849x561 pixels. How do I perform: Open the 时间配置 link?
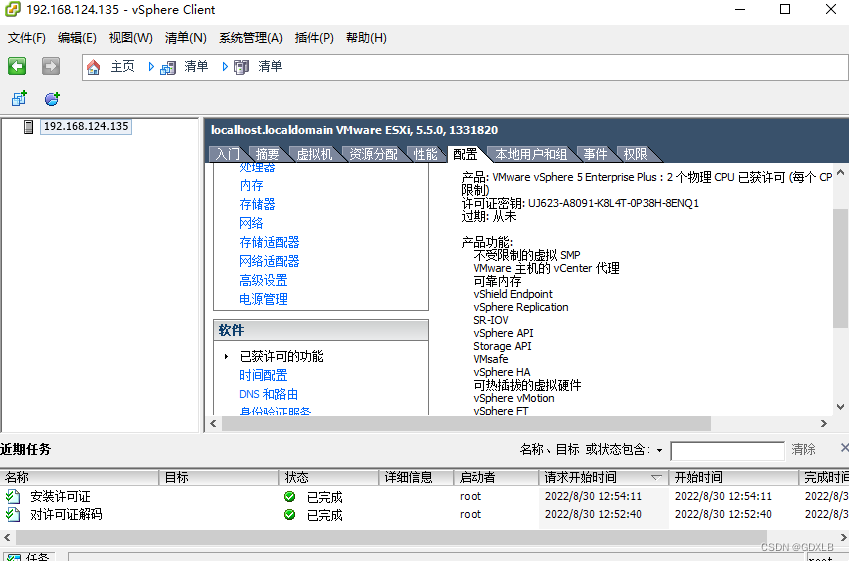263,375
